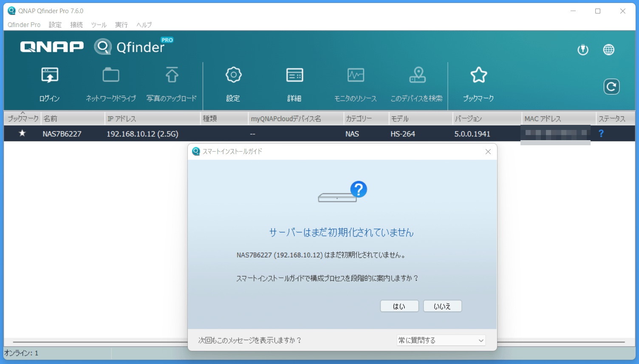The height and width of the screenshot is (364, 639).
Task: Sort by myQNAPcloudデバイス名 column header
Action: pos(296,119)
